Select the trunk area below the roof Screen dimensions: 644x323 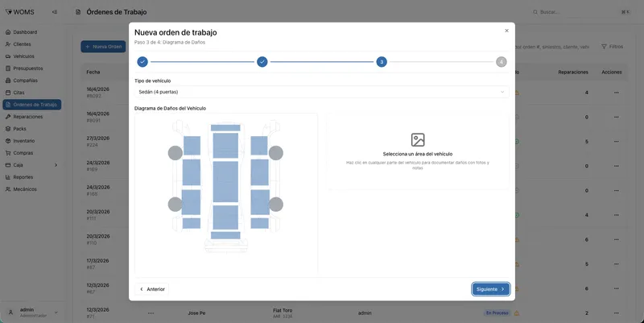click(x=225, y=217)
